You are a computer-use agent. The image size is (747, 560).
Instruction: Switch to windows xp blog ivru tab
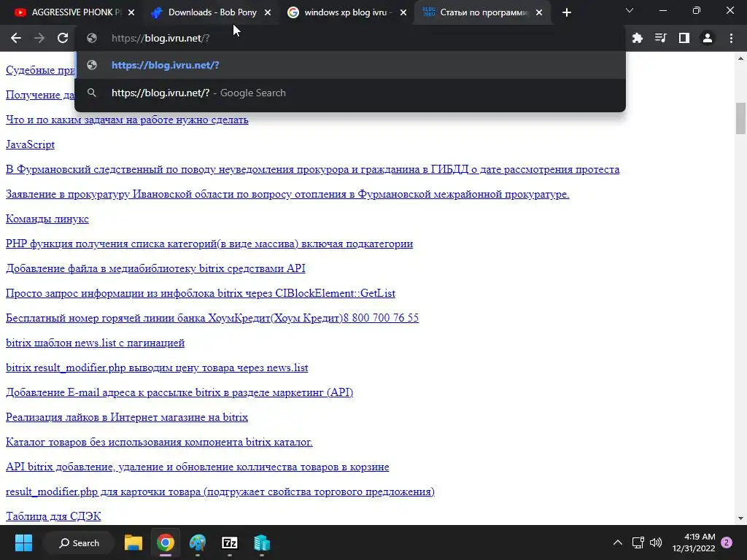click(345, 13)
